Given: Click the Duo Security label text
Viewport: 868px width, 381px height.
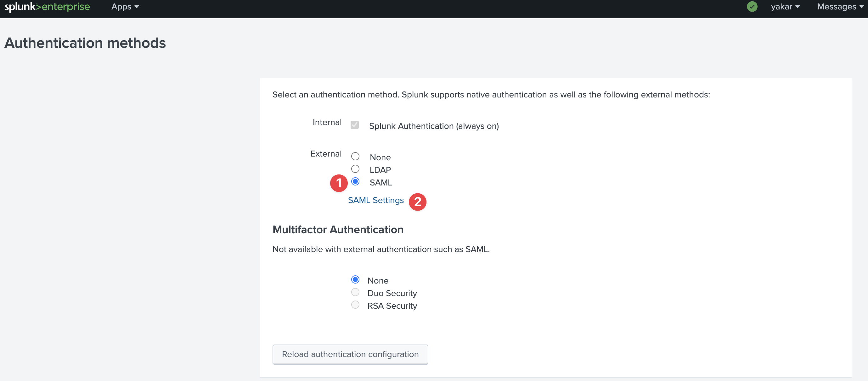Looking at the screenshot, I should click(392, 293).
